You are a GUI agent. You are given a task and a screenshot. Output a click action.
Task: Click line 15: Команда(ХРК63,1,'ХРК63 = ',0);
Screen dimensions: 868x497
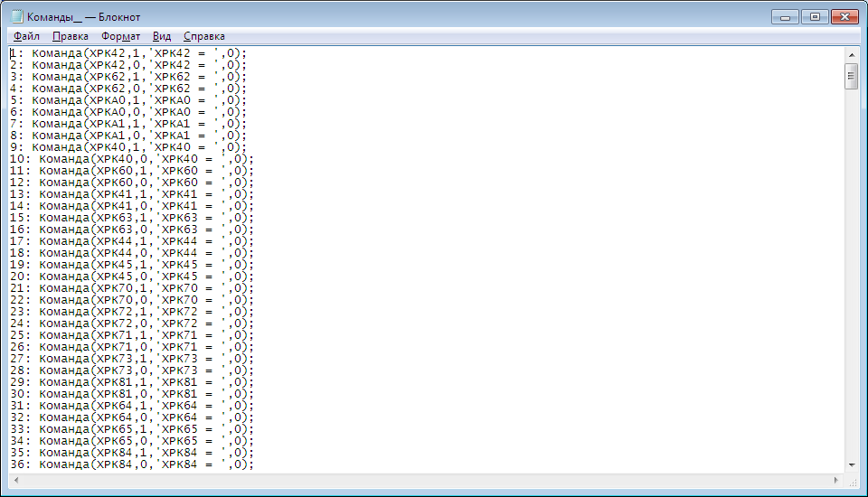132,218
